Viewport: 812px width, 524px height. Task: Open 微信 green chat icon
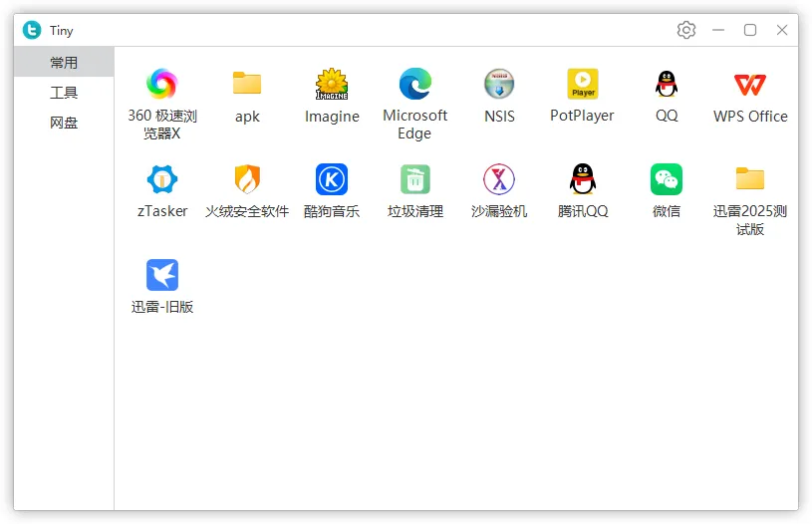667,179
